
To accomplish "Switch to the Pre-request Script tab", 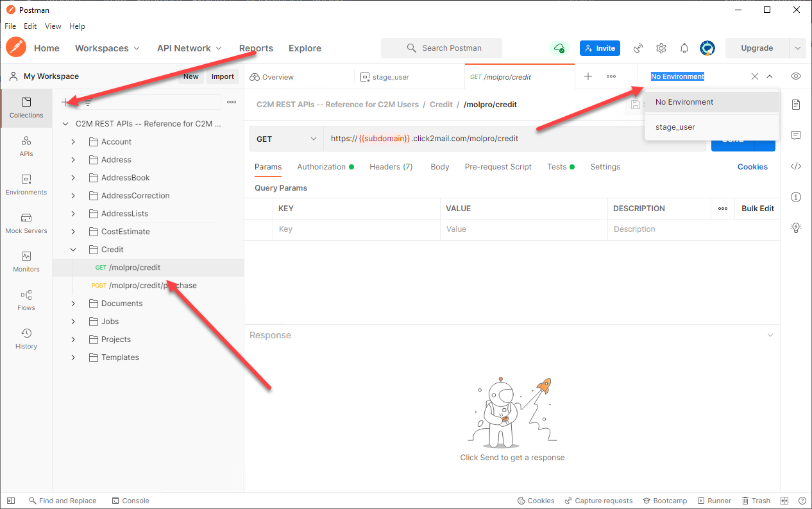I will (498, 167).
